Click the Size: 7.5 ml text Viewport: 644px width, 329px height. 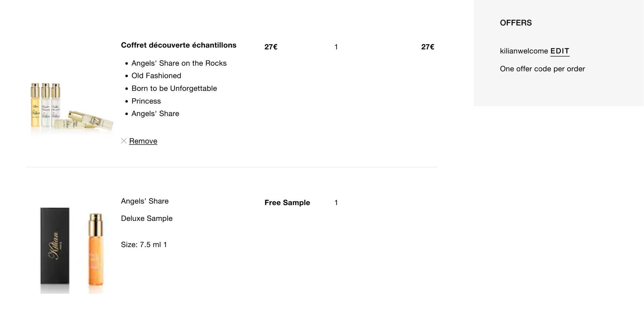coord(144,245)
